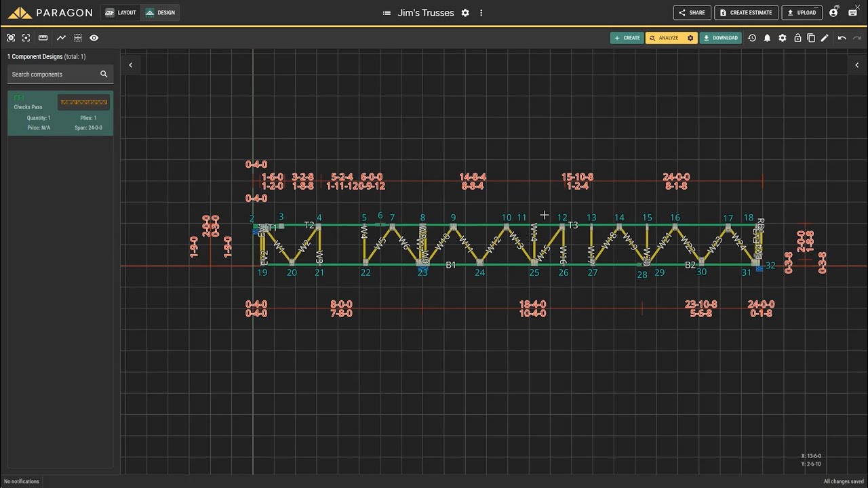The image size is (868, 488).
Task: Click the center focus view icon
Action: 26,38
